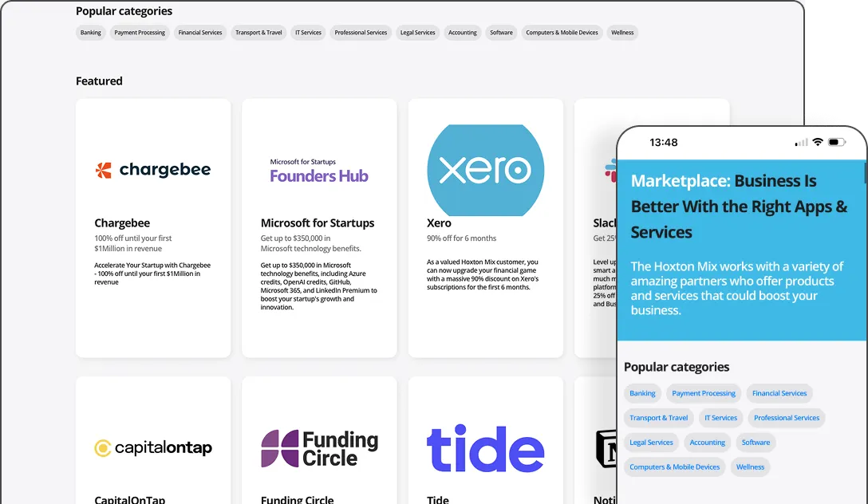Click the round Xero logo
This screenshot has width=868, height=504.
(486, 170)
